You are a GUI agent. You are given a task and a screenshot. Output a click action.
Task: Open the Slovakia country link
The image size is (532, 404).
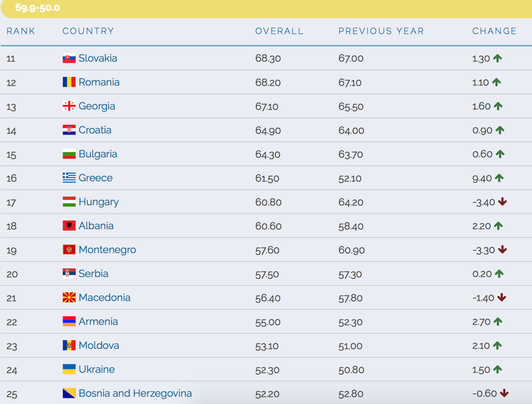pos(98,58)
